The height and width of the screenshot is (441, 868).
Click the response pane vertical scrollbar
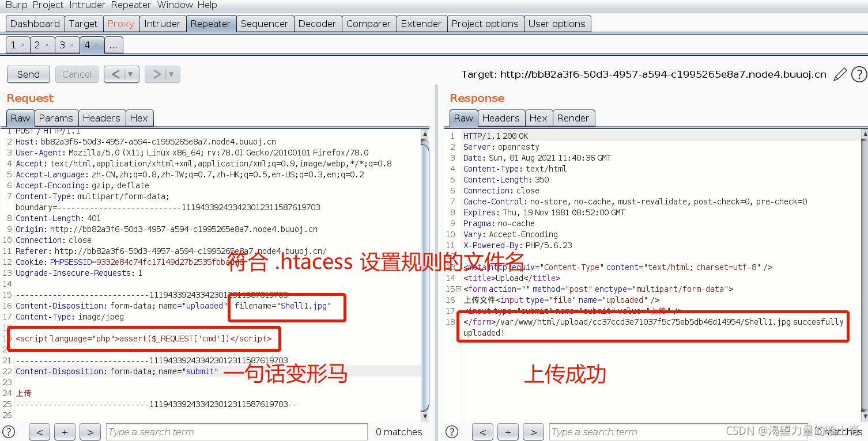coord(863,276)
